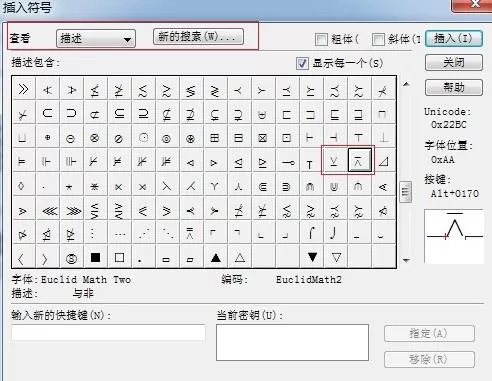Pick the squared times ⊠ symbol
This screenshot has height=381, width=492.
pyautogui.click(x=263, y=138)
